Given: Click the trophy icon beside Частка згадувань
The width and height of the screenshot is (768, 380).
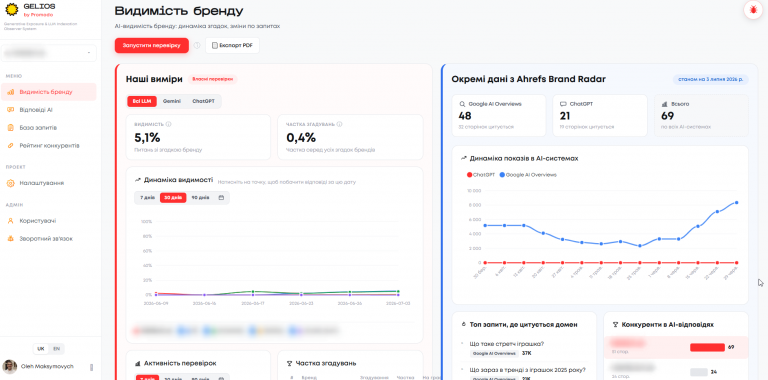Looking at the screenshot, I should point(289,363).
